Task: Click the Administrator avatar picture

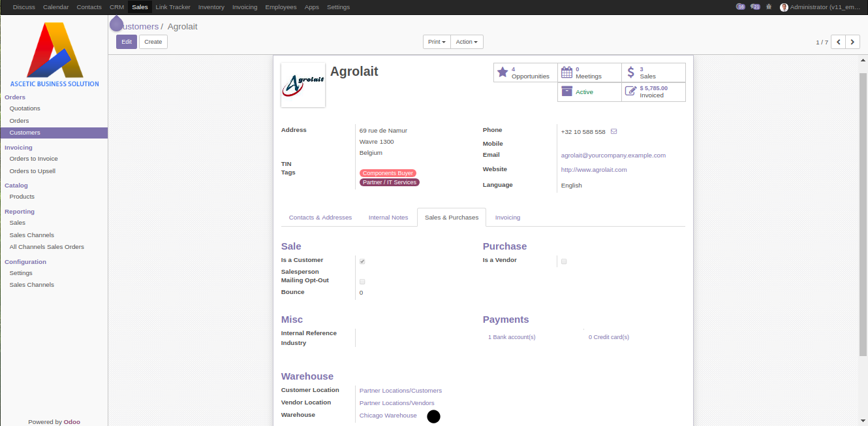Action: tap(784, 7)
